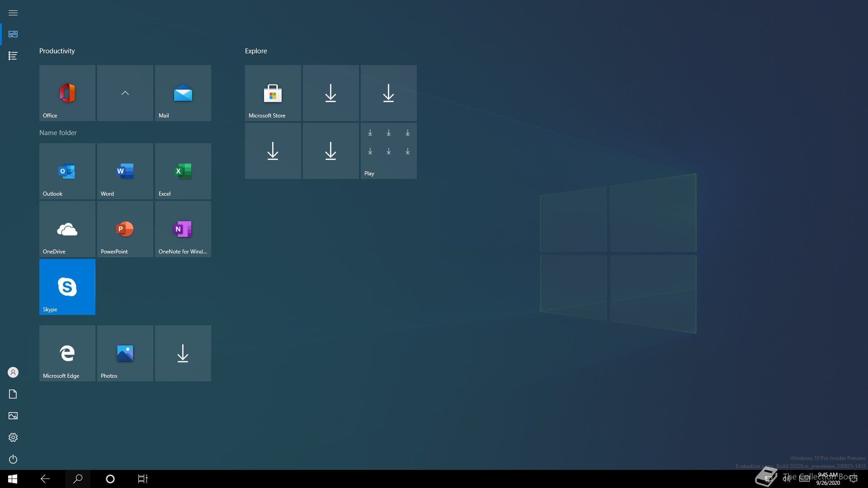Viewport: 868px width, 488px height.
Task: Launch Word from the folder
Action: tap(125, 171)
